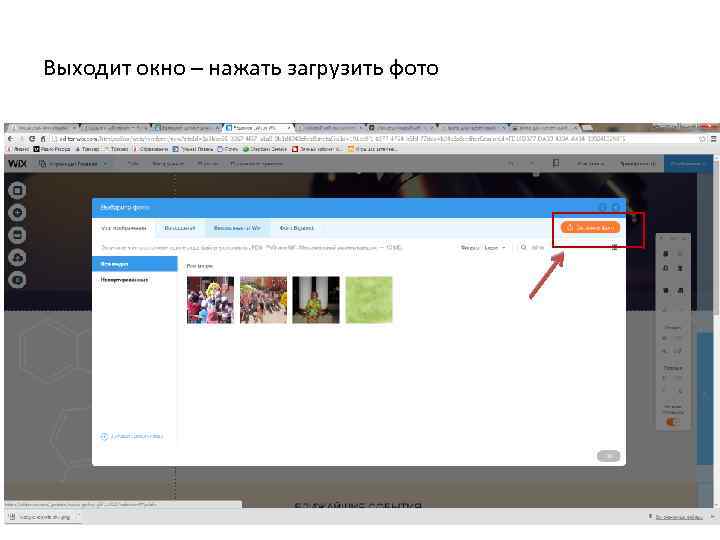
Task: Switch to the social networks images tab
Action: tap(180, 228)
